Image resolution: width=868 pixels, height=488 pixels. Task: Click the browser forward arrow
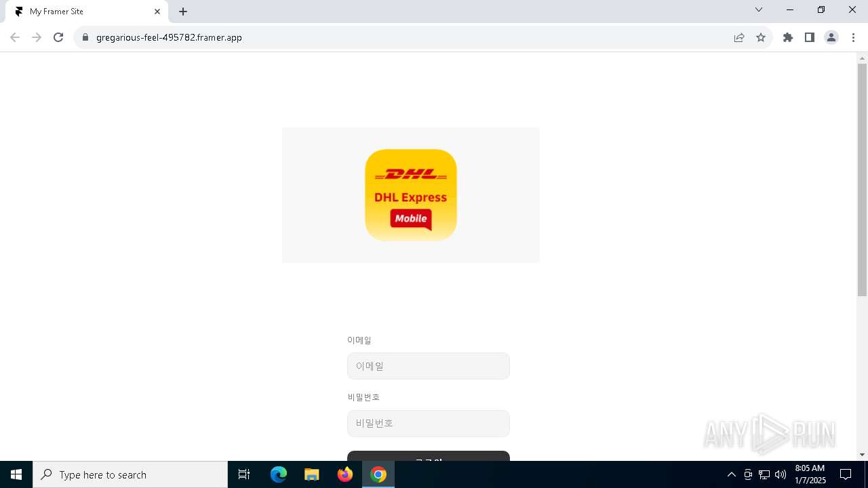click(x=37, y=37)
